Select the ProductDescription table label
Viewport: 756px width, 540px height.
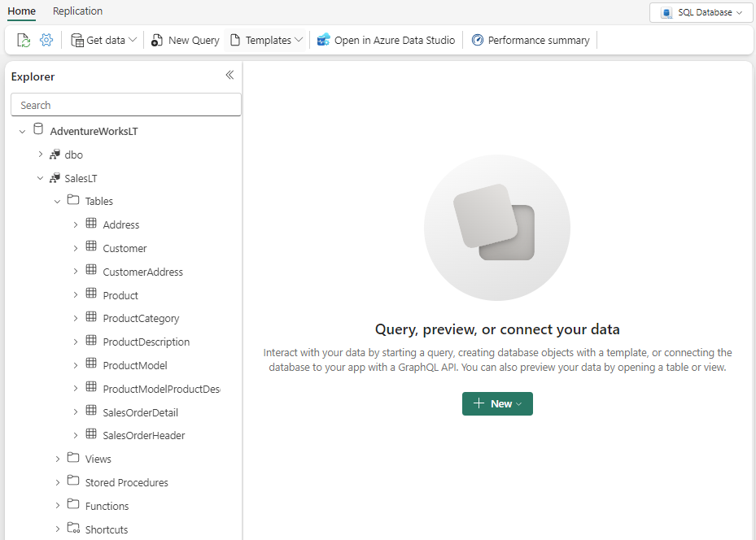click(x=146, y=342)
